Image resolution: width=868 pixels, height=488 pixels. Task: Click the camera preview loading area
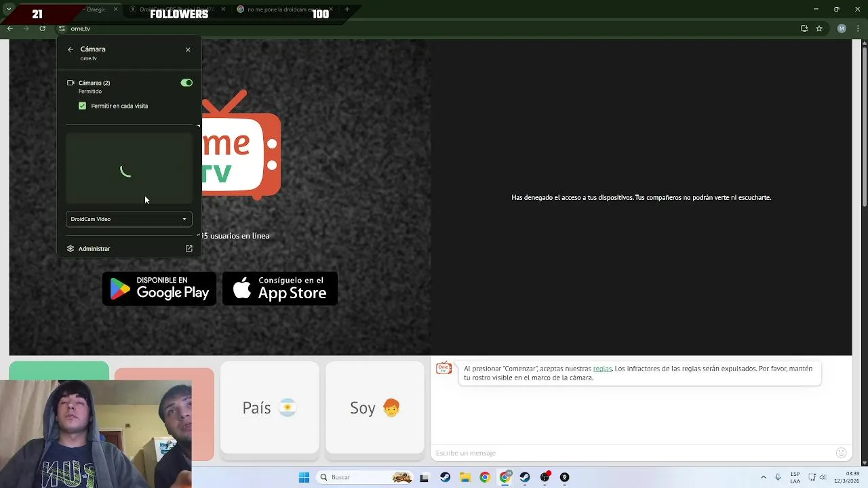pos(129,168)
